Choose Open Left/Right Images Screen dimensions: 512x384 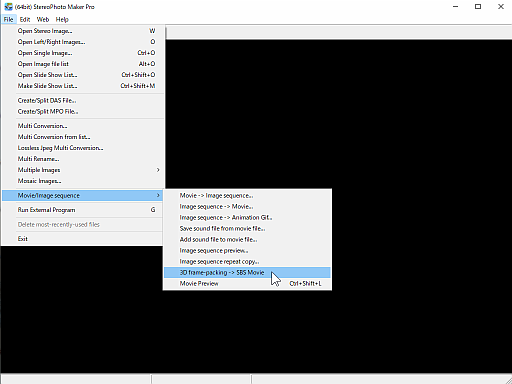(x=82, y=42)
